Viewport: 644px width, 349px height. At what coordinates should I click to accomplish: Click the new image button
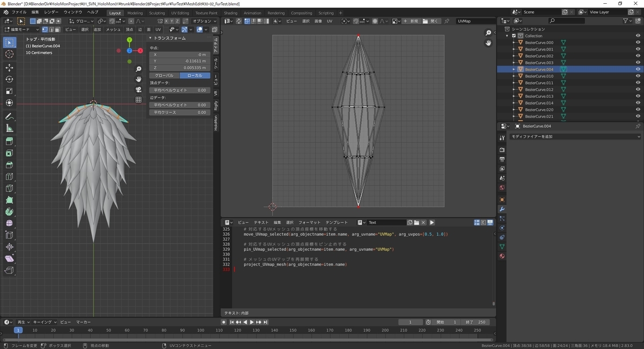411,21
